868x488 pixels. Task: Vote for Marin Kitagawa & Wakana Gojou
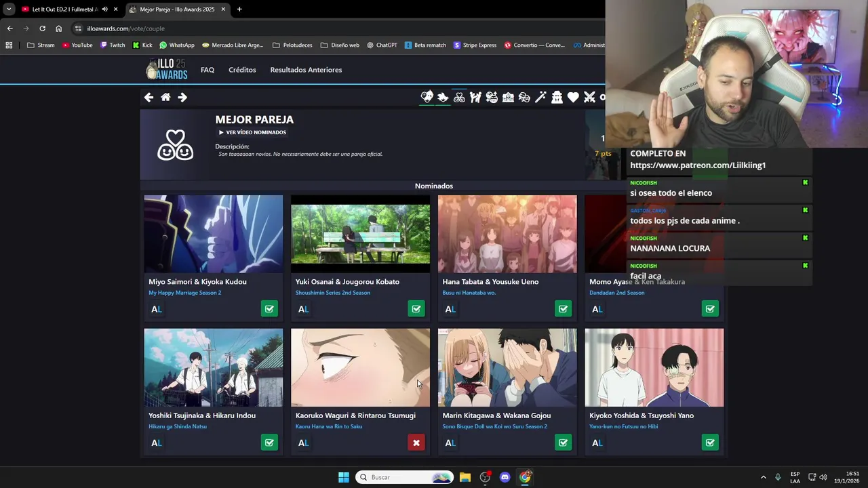click(x=563, y=443)
